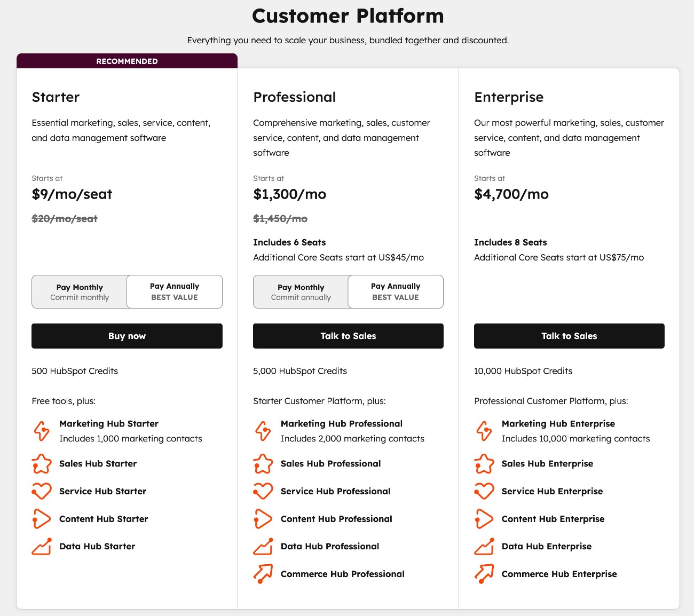Select the Service Hub Starter heart icon

coord(42,491)
